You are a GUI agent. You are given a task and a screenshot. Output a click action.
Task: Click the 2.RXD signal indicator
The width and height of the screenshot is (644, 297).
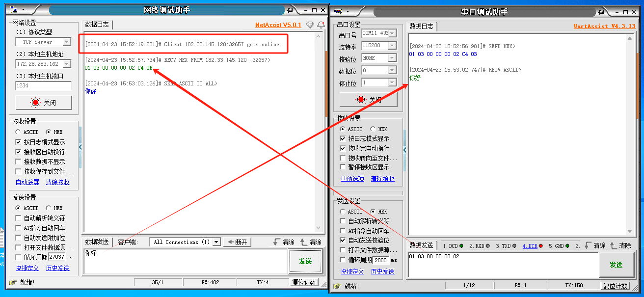[x=487, y=246]
